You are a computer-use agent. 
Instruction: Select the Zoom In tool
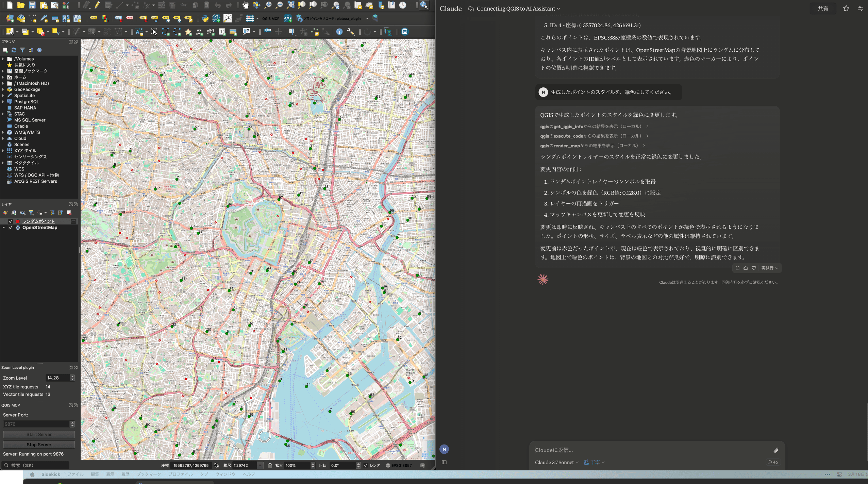pos(268,5)
